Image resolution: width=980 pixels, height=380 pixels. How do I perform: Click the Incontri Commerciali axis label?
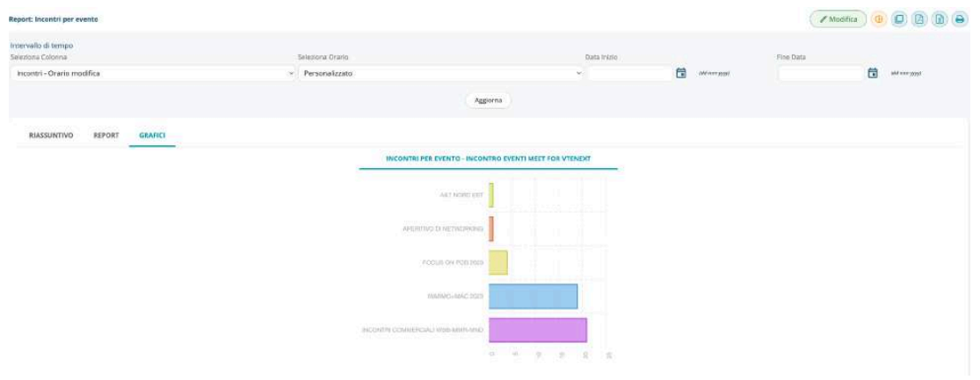click(x=423, y=330)
